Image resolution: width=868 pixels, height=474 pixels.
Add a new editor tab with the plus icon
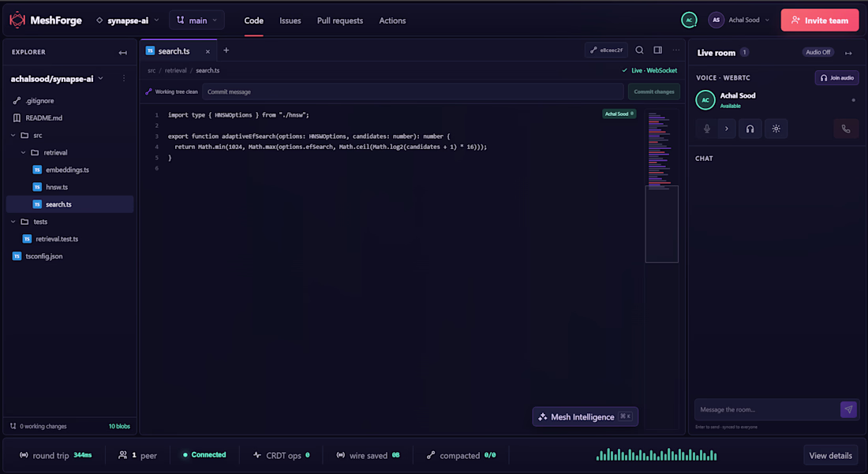click(226, 50)
